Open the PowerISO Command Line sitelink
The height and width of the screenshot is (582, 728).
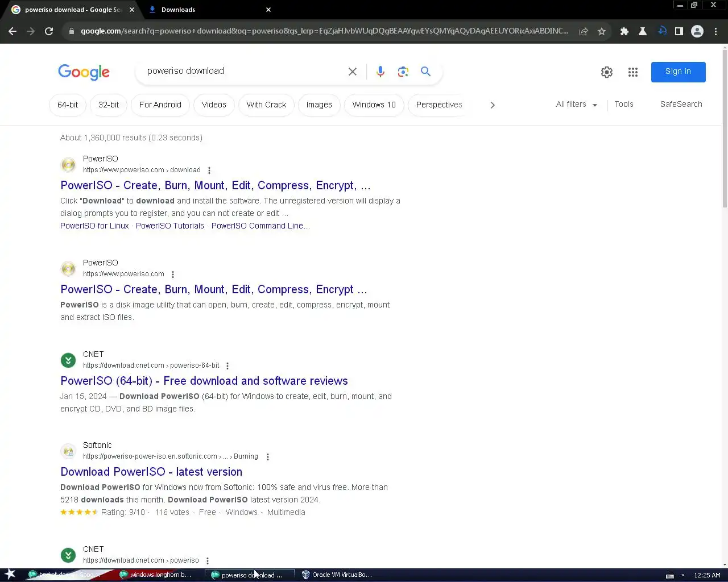260,226
